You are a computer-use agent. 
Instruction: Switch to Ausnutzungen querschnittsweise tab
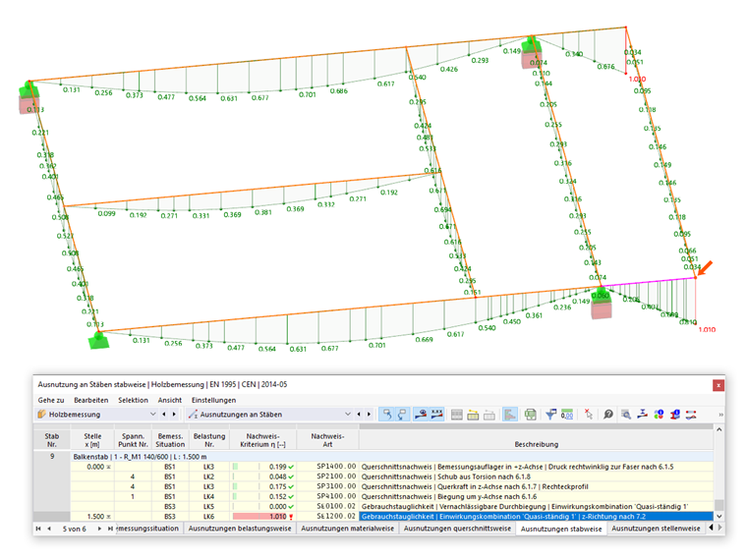(457, 529)
